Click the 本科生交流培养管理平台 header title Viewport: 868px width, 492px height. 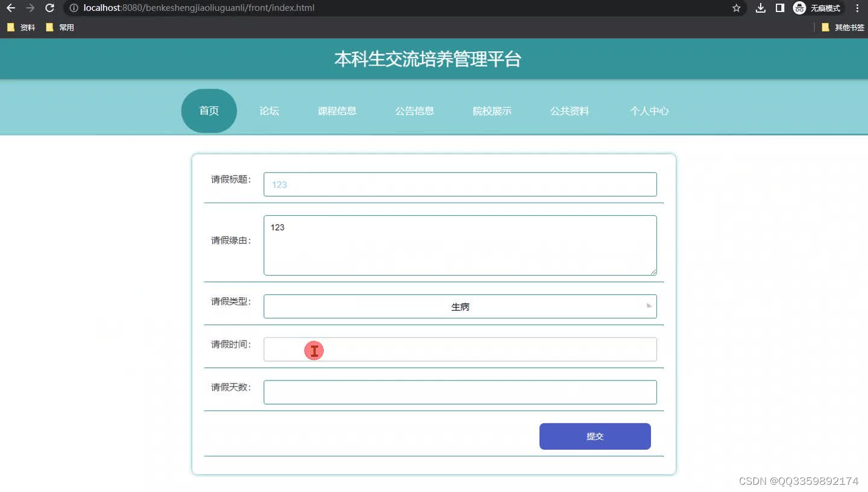(x=427, y=59)
